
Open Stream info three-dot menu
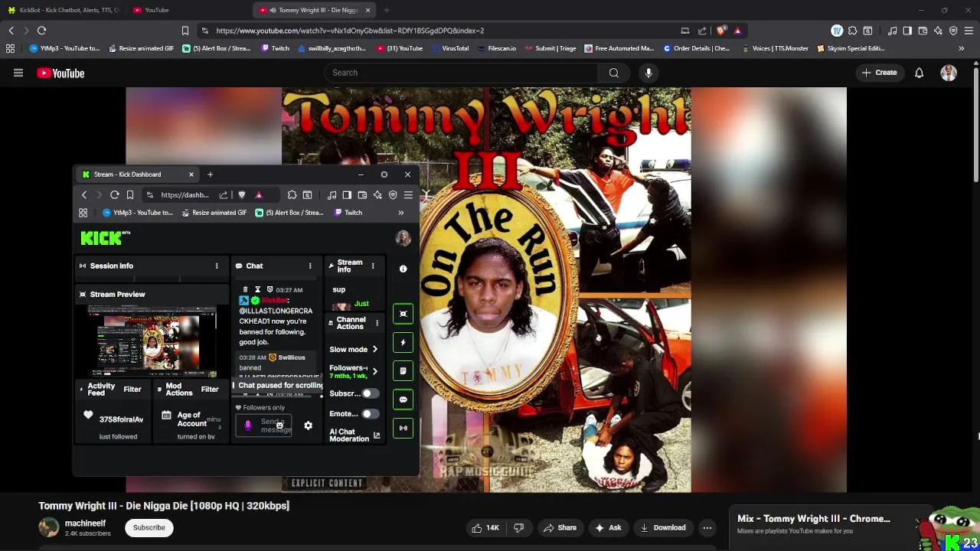(x=373, y=266)
